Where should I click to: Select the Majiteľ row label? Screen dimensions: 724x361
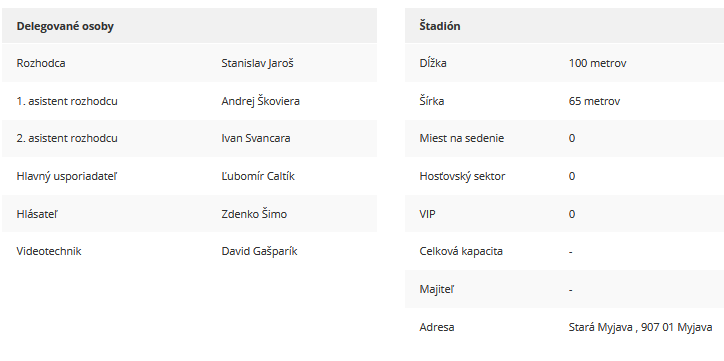tap(436, 289)
